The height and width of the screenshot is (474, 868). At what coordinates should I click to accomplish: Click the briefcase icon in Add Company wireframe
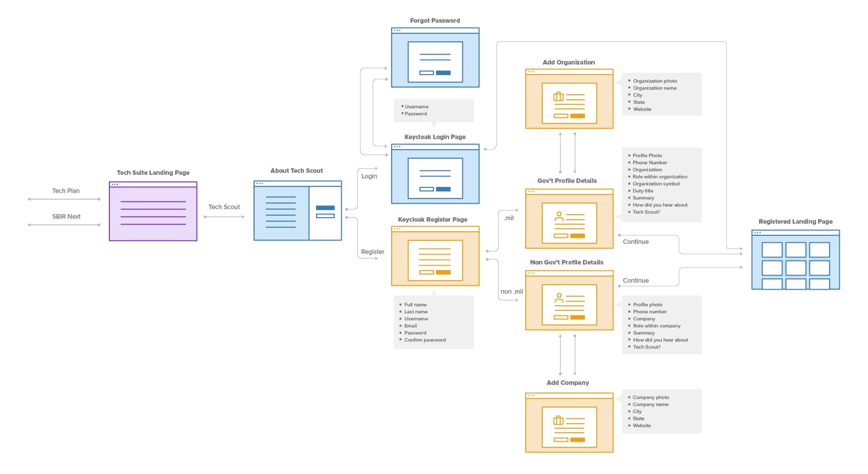click(x=559, y=420)
